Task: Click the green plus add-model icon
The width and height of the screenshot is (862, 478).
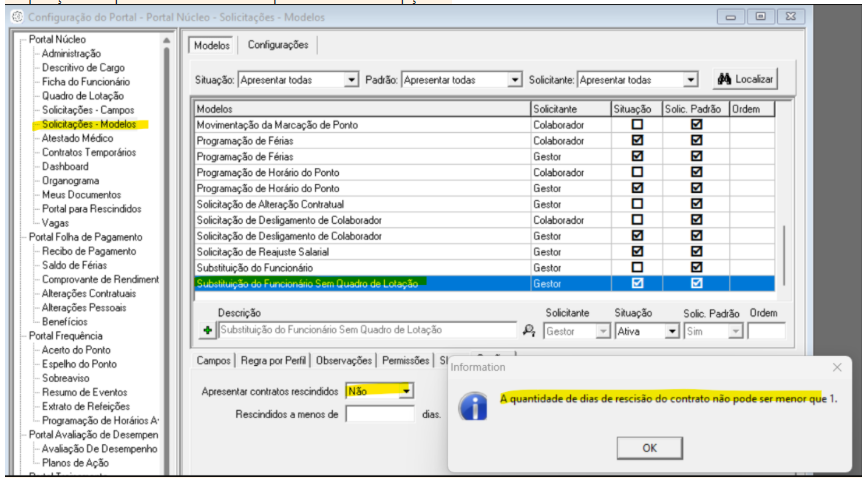Action: click(x=208, y=329)
